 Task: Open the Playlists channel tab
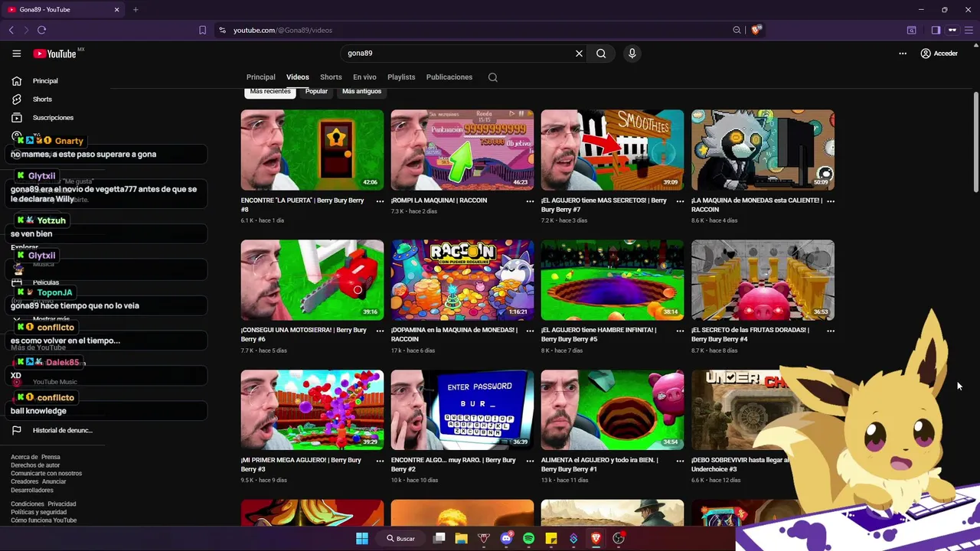pos(401,77)
